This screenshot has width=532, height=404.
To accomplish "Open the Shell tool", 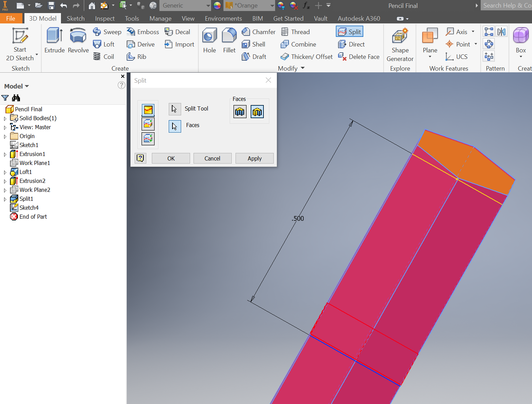I will [254, 44].
